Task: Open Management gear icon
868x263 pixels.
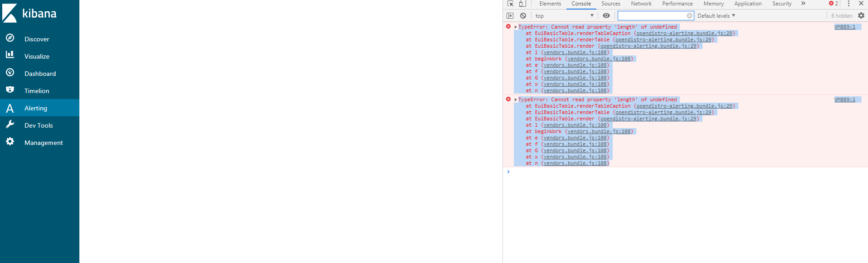Action: point(10,142)
